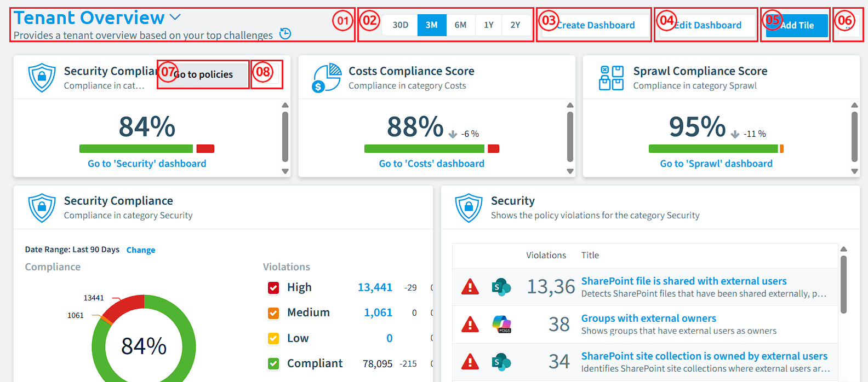Screen dimensions: 868x382
Task: Click the Sprawl compliance 95% progress bar
Action: point(716,149)
